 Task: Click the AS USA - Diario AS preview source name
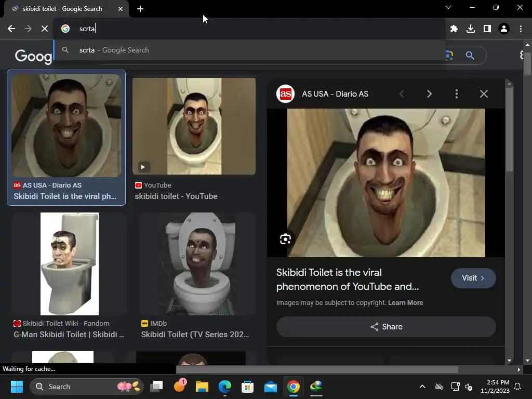point(335,94)
